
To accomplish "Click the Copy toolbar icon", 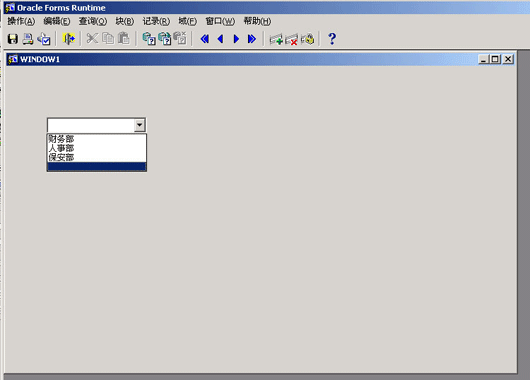I will (108, 39).
